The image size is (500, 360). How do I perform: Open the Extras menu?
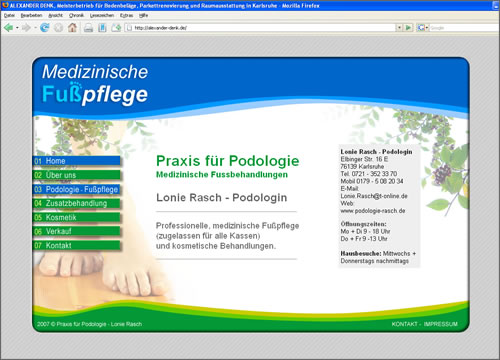(x=126, y=15)
